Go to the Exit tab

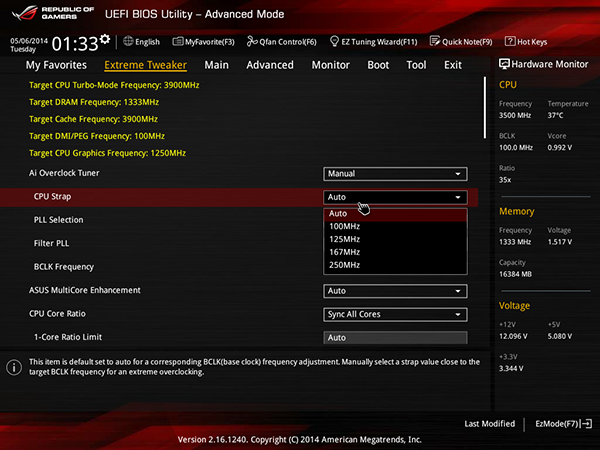coord(453,65)
